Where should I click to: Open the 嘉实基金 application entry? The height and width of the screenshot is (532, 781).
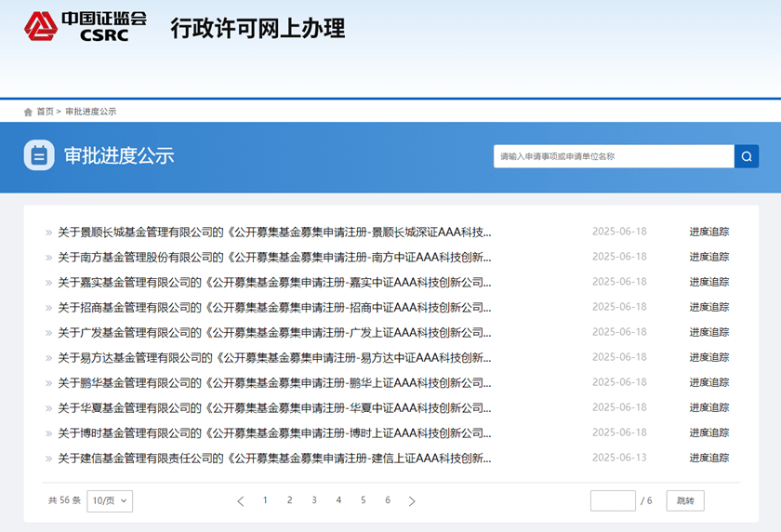[274, 283]
